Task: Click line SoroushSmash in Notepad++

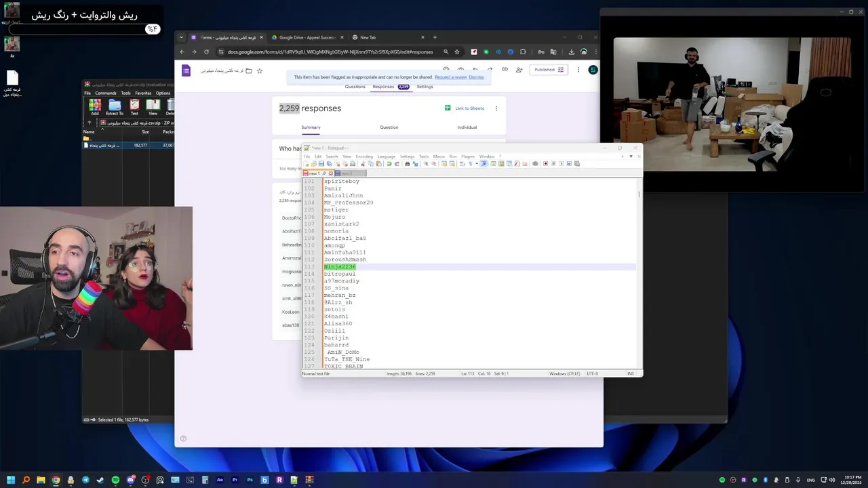Action: (344, 260)
